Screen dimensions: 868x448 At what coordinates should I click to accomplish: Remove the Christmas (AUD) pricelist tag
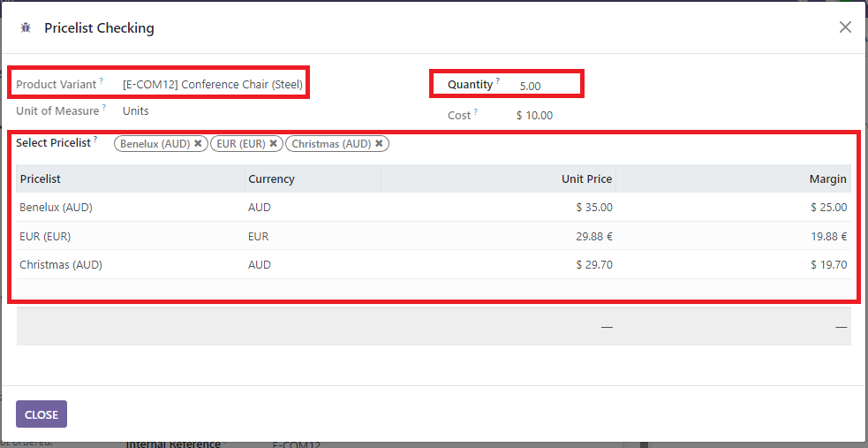[x=380, y=143]
